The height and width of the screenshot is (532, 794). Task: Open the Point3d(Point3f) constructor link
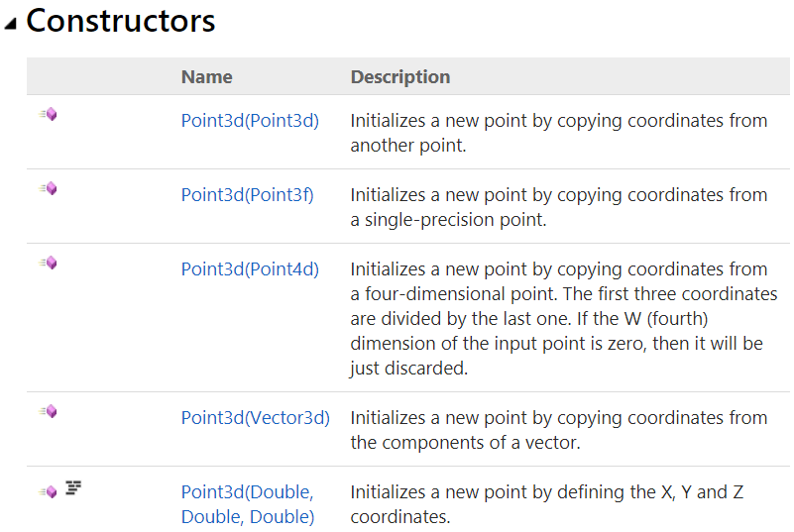(247, 195)
